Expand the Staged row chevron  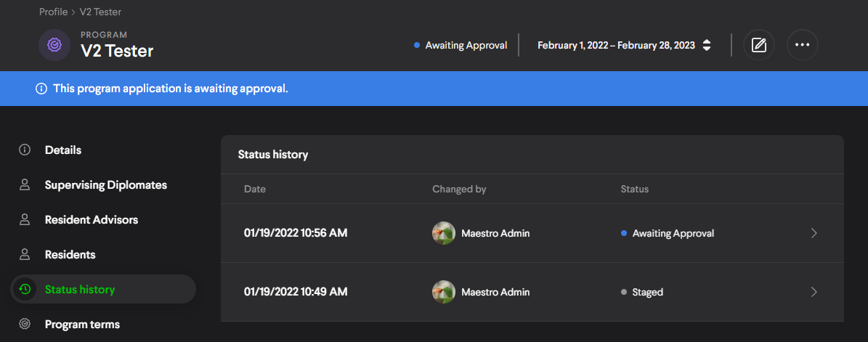[814, 292]
